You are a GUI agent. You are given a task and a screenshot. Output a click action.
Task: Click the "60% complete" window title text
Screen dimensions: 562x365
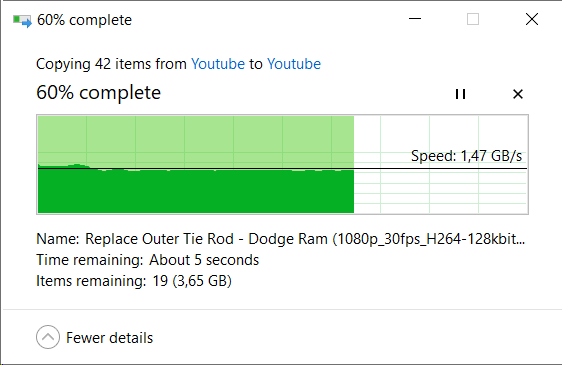point(85,20)
